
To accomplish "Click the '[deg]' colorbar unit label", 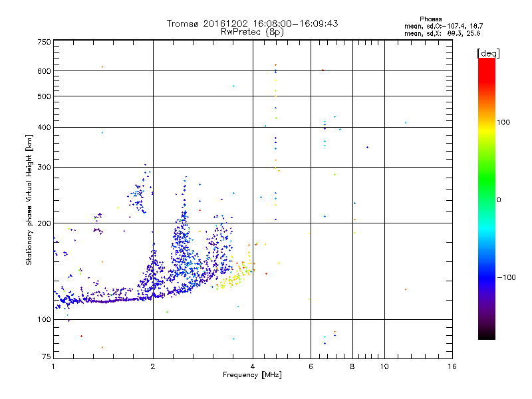I will pos(488,54).
